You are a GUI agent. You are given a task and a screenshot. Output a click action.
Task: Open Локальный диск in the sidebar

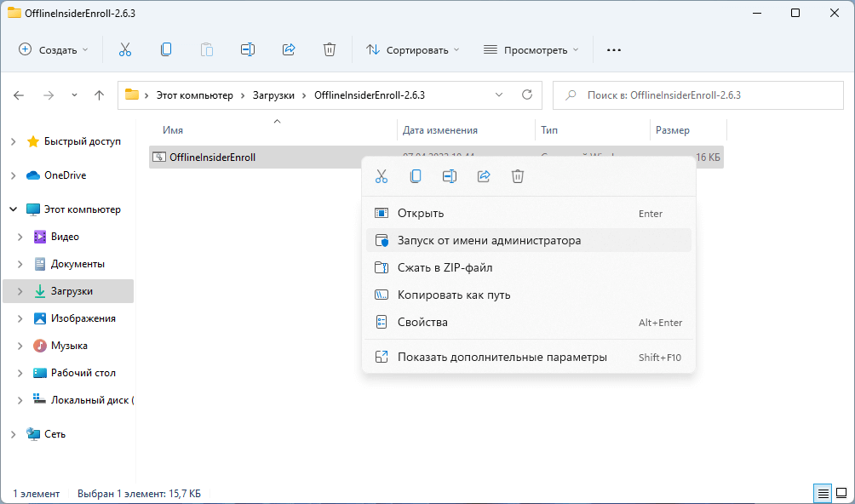pos(92,400)
